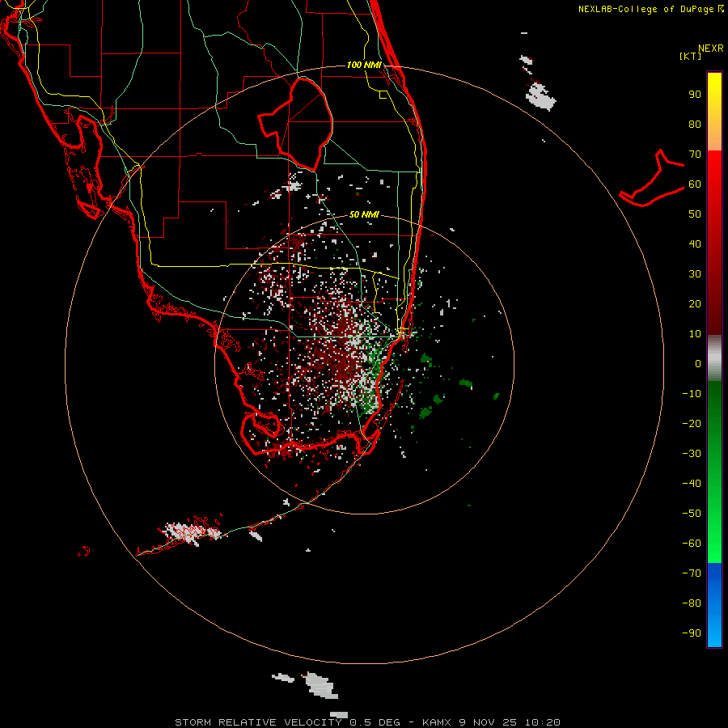728x728 pixels.
Task: Pick the gray zero-velocity segment of color bar
Action: click(714, 358)
